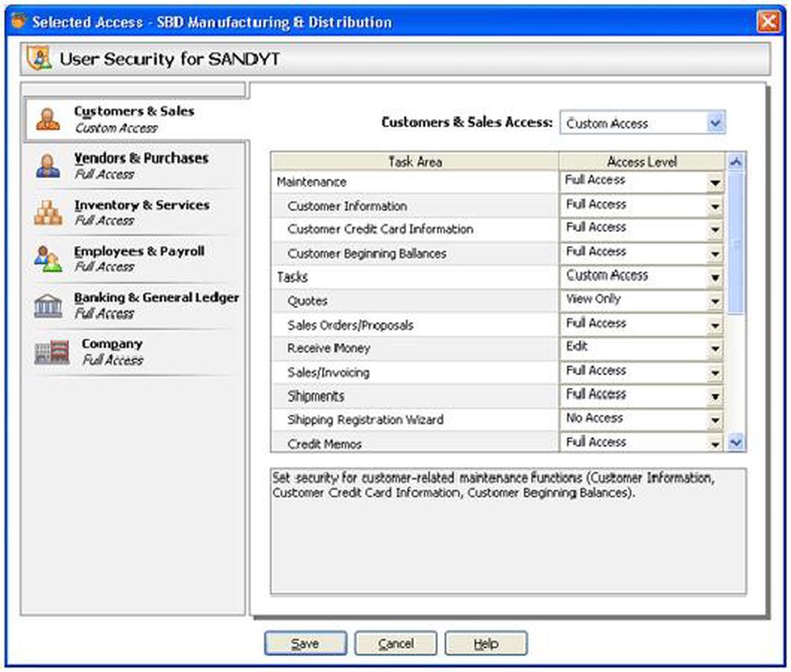Open dropdown for Shipping Registration Wizard

(715, 420)
